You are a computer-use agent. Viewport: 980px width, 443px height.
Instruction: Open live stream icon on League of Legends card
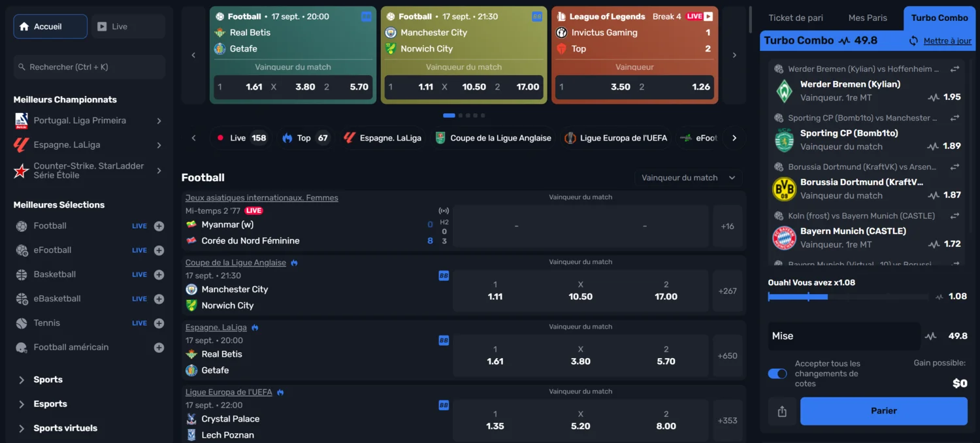coord(708,16)
